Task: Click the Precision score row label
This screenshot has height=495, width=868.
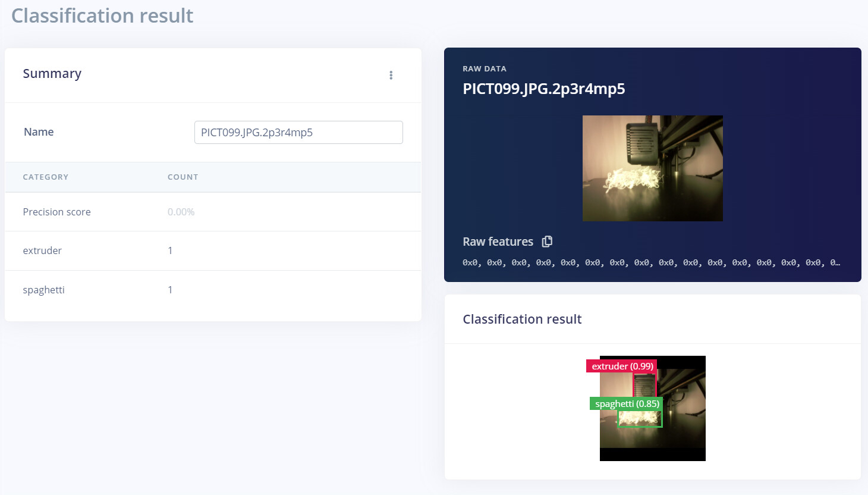Action: [56, 212]
